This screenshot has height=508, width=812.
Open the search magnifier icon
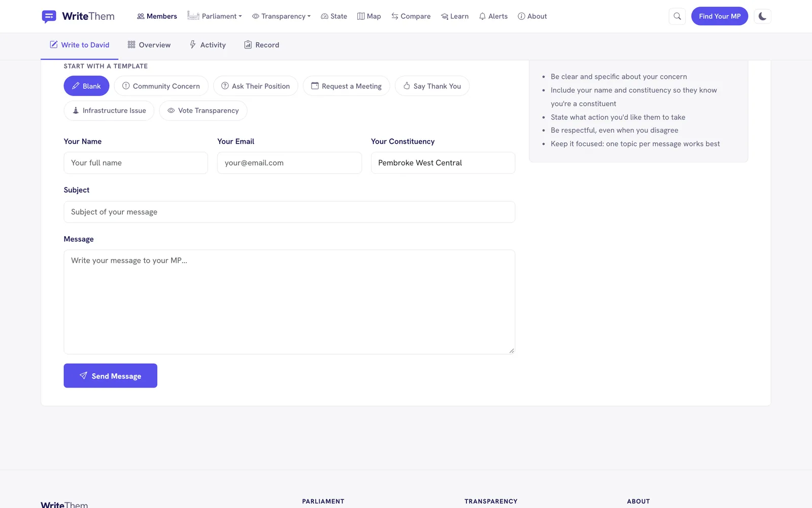click(677, 16)
